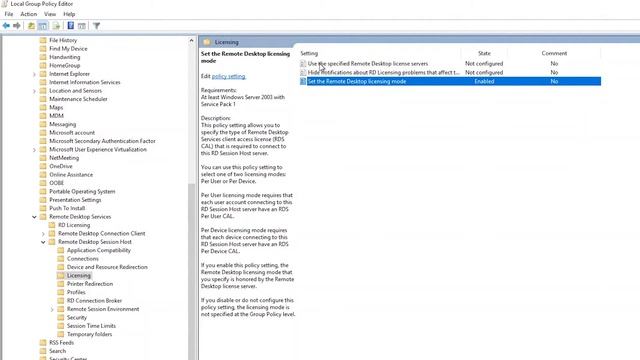This screenshot has width=640, height=360.
Task: Click icon of 'Use the specified Remote Desktop license servers'
Action: click(303, 64)
